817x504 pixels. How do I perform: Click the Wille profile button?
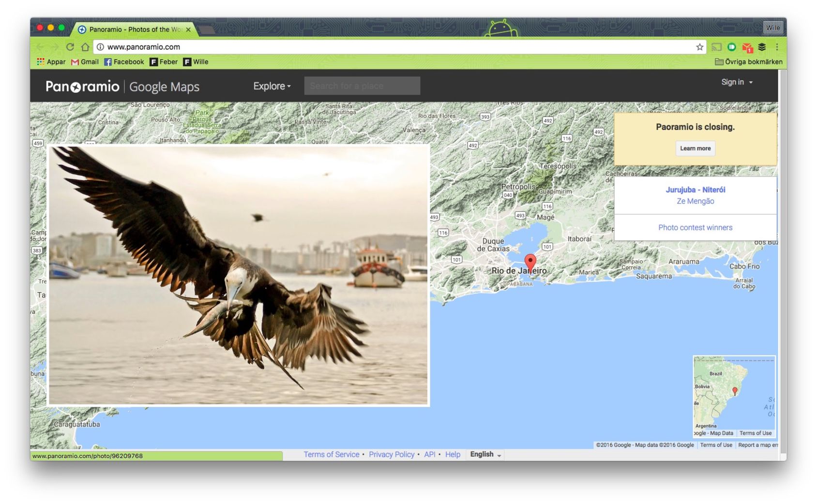click(x=772, y=28)
